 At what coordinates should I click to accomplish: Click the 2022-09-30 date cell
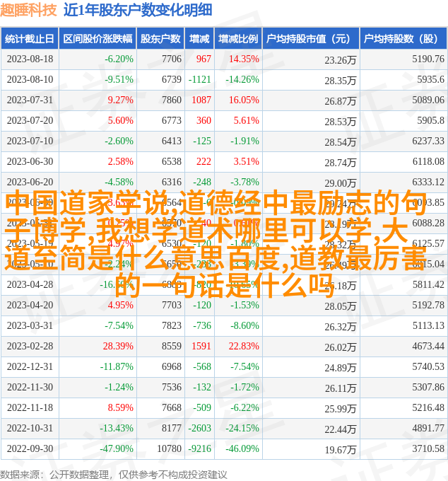click(x=29, y=448)
